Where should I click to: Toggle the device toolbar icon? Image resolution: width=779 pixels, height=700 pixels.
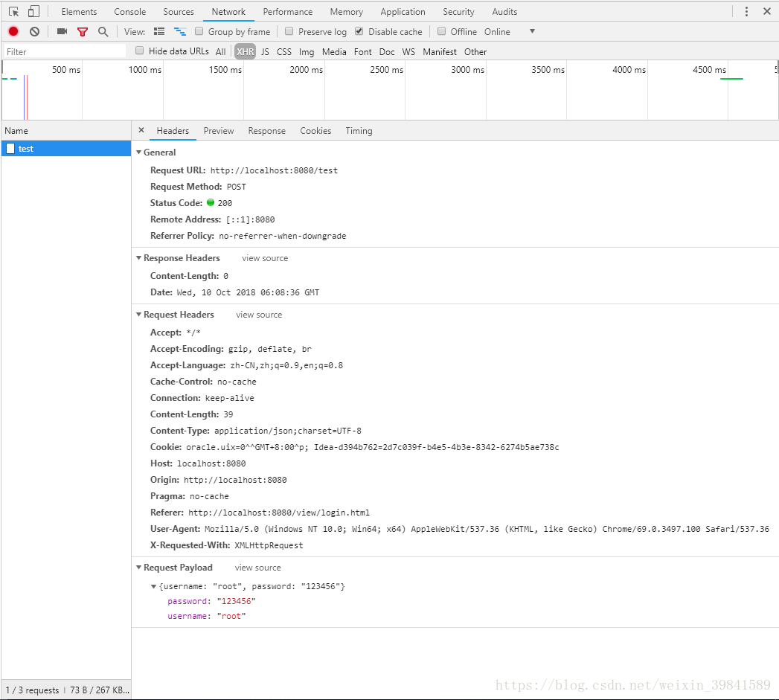[x=33, y=11]
